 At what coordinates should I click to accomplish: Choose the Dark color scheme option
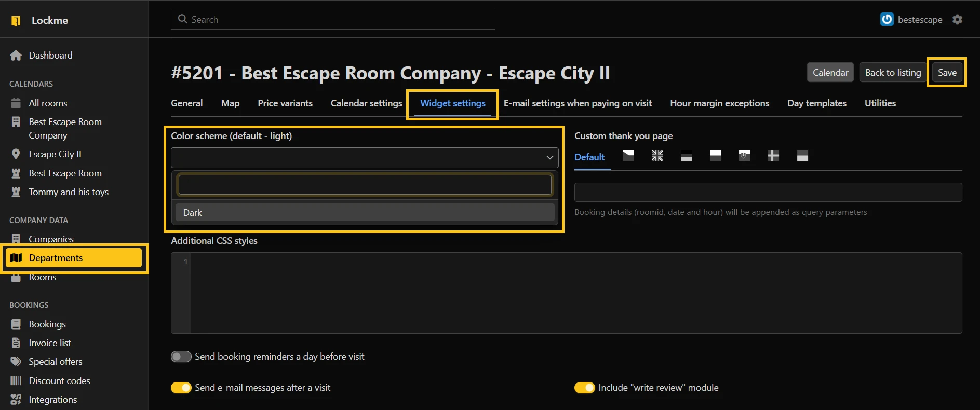point(365,213)
